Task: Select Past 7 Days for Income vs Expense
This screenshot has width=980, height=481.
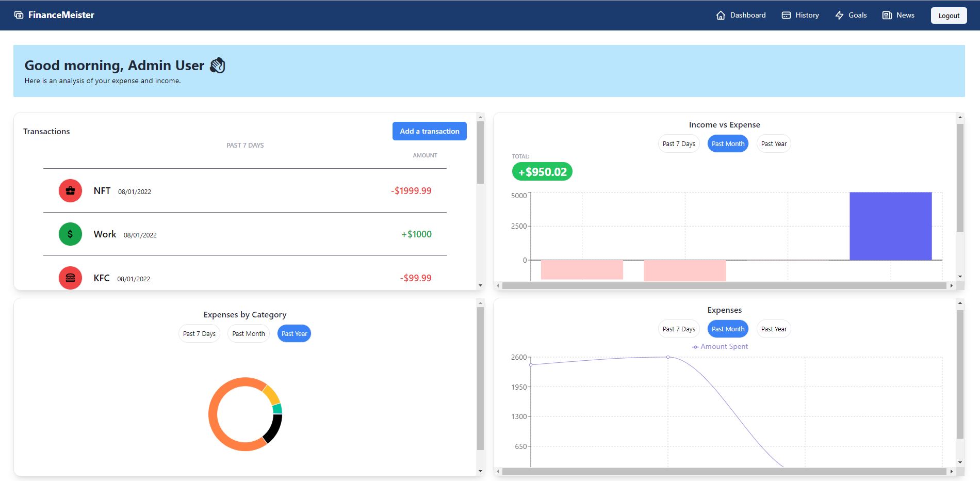Action: tap(679, 143)
